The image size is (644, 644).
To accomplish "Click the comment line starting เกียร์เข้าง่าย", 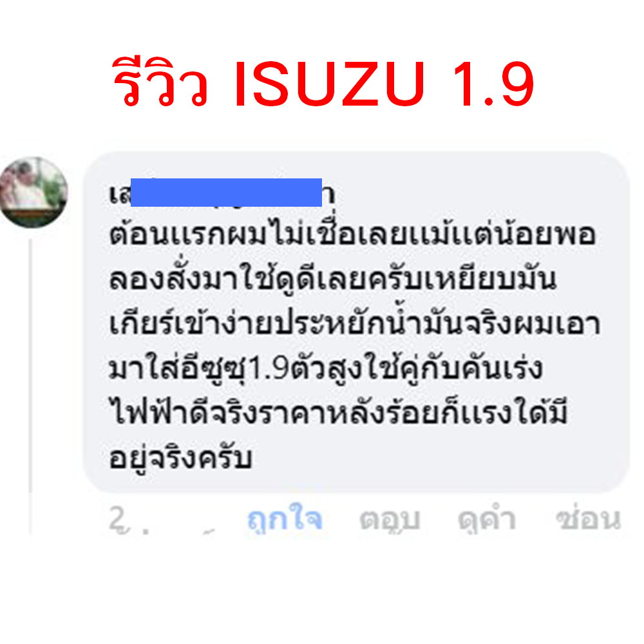I will click(355, 323).
